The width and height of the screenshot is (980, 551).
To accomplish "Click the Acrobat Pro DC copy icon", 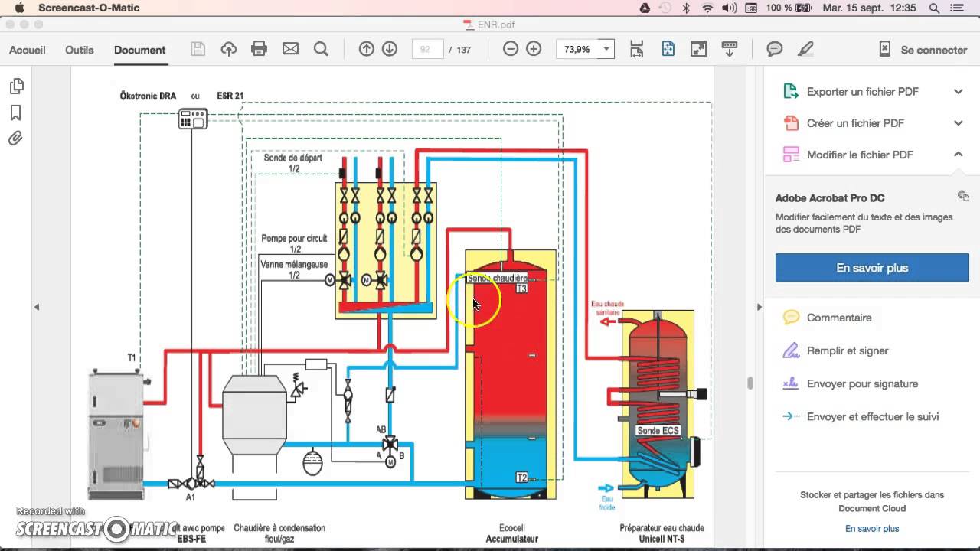I will click(x=963, y=196).
